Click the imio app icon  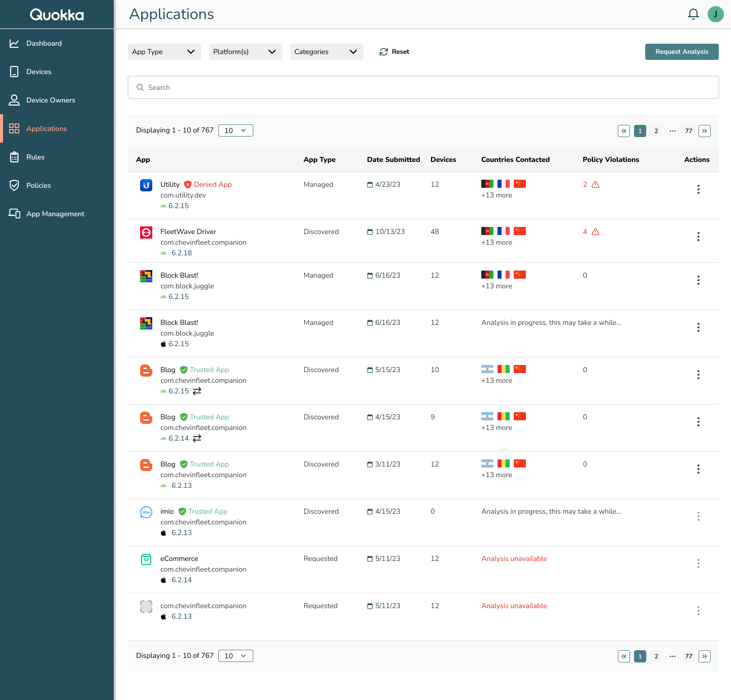[x=146, y=512]
